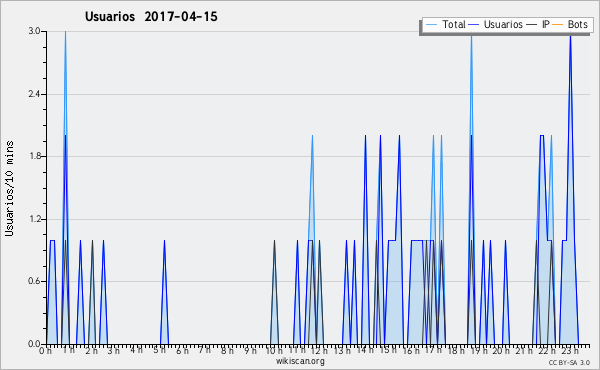
Task: Click the Bots legend entry
Action: 570,24
